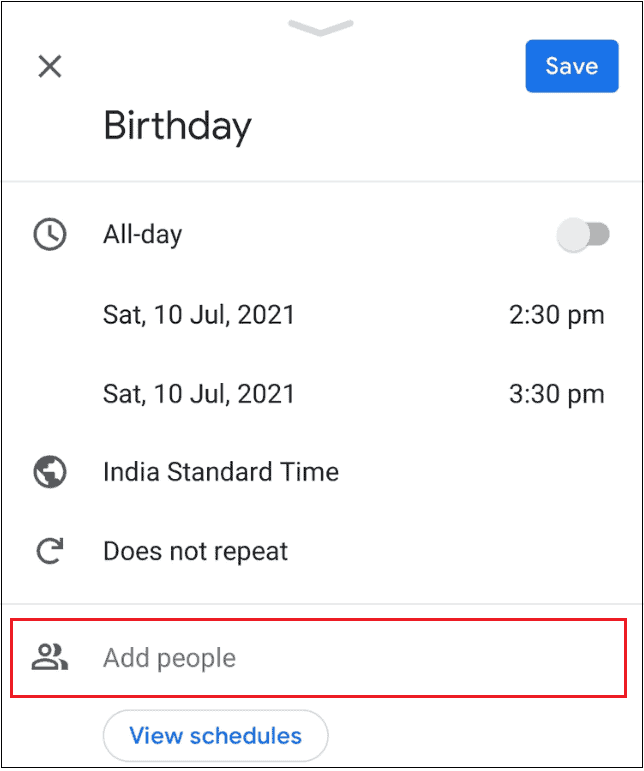644x771 pixels.
Task: Close the event editor with the X
Action: click(x=50, y=67)
